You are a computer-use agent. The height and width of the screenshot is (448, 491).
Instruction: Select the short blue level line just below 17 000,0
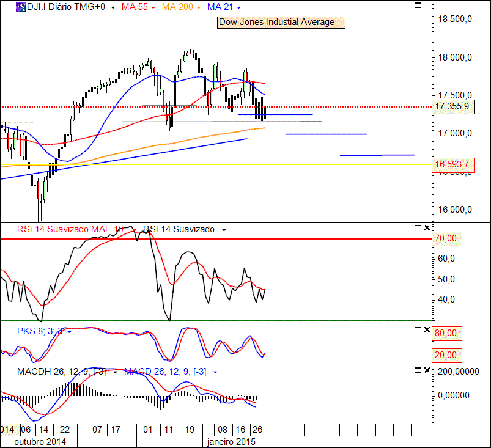(327, 134)
